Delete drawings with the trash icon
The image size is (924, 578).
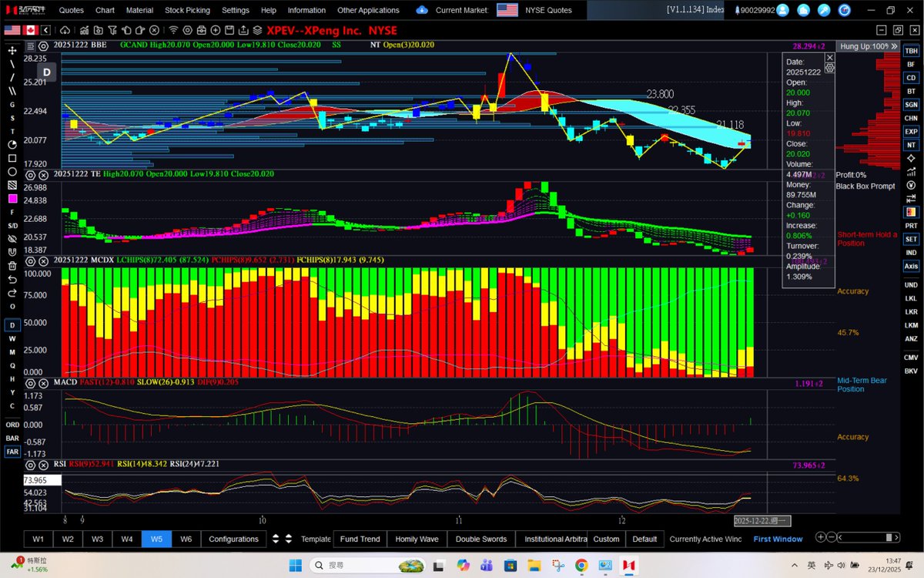click(12, 266)
